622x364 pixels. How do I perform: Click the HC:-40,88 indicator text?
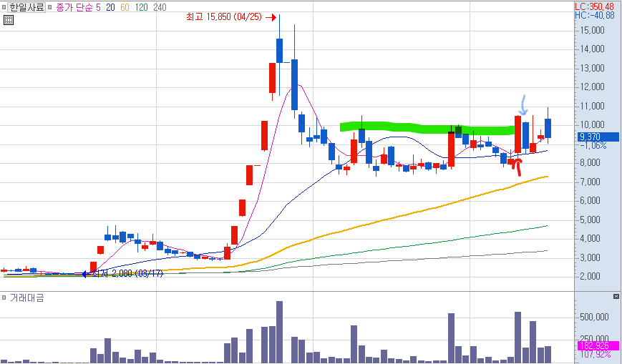[594, 15]
